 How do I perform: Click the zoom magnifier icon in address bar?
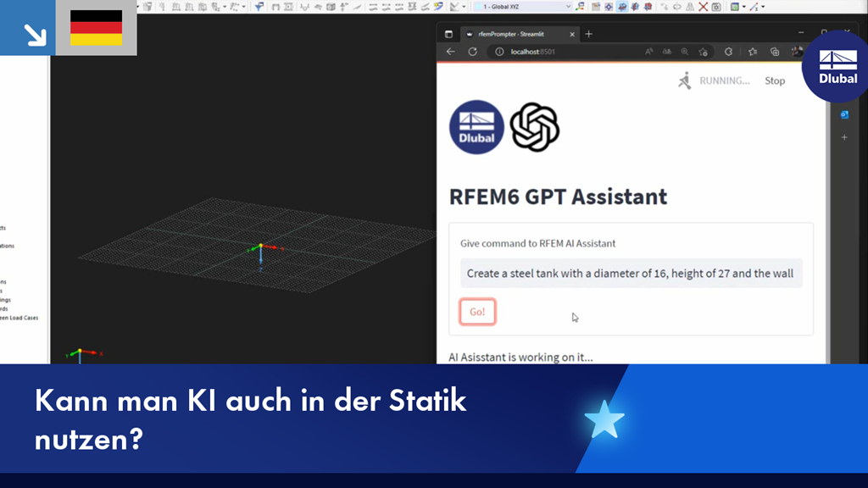click(x=685, y=52)
